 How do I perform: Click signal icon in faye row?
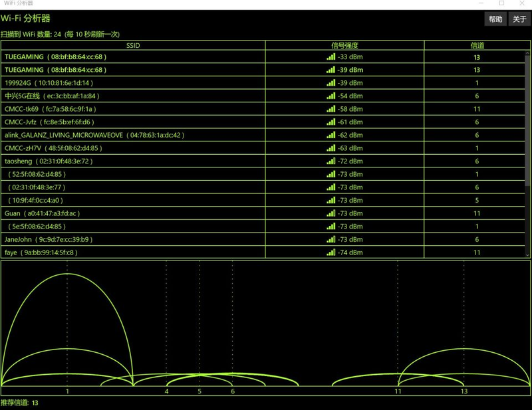tap(331, 253)
